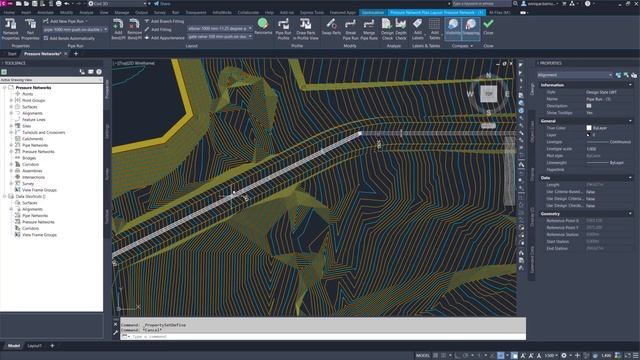The height and width of the screenshot is (360, 640).
Task: Select the Swap Parts tool
Action: 331,27
